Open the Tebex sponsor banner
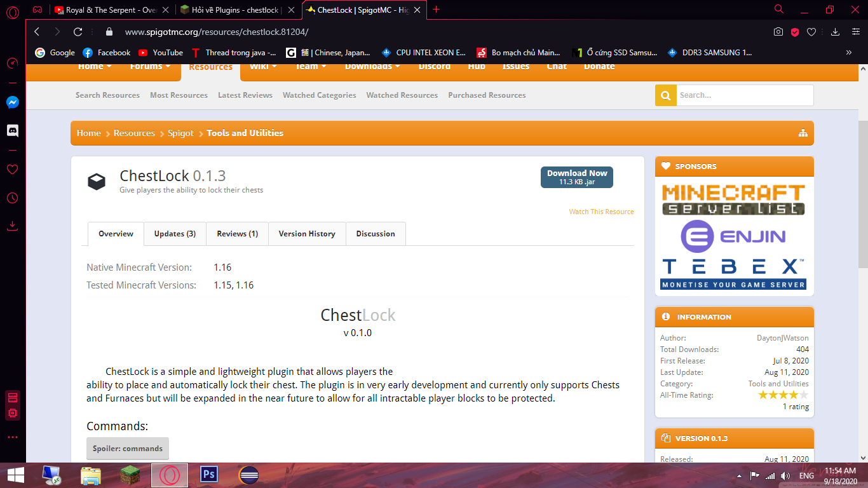 point(733,273)
